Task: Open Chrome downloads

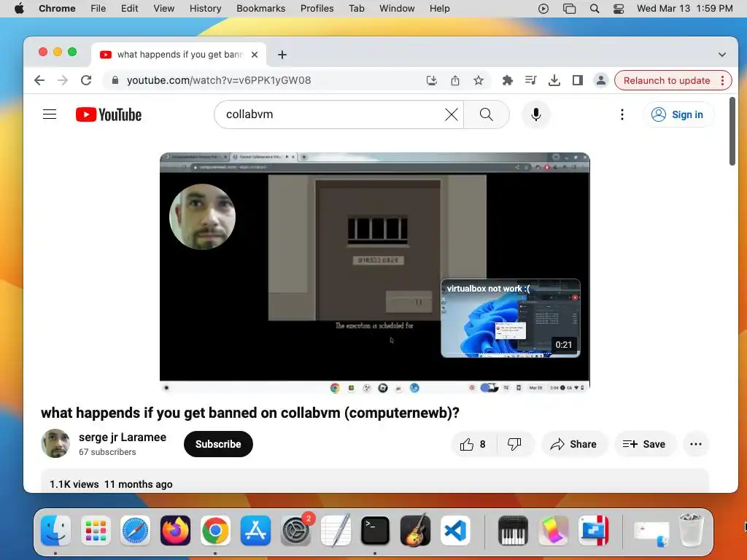Action: pos(554,80)
